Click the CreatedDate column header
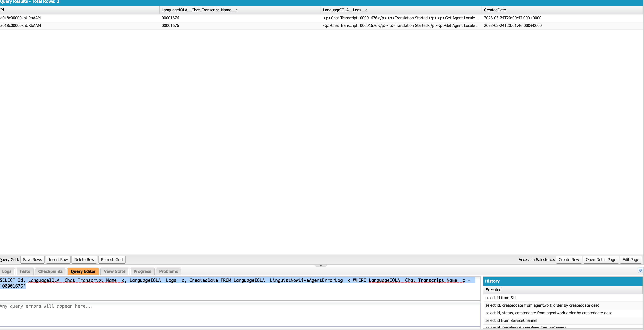Viewport: 644px width, 330px height. (562, 10)
